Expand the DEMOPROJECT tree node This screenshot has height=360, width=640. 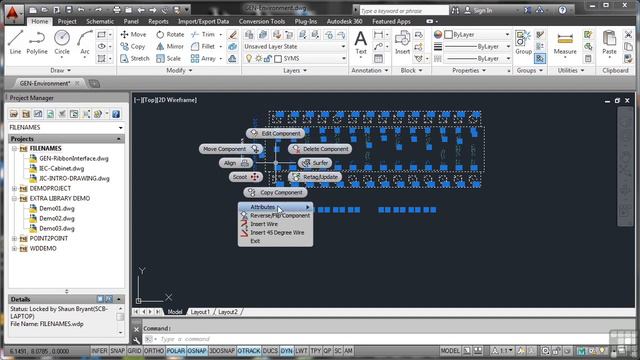coord(14,188)
